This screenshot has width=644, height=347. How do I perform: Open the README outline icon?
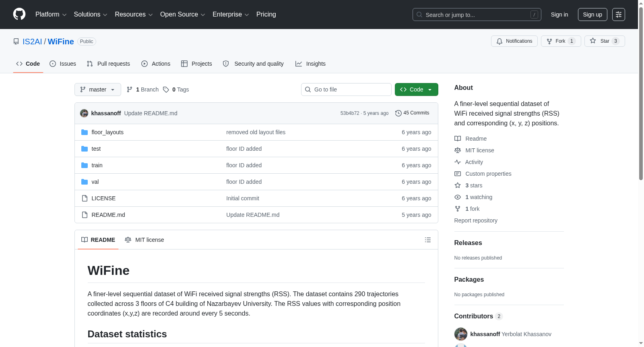(x=428, y=240)
